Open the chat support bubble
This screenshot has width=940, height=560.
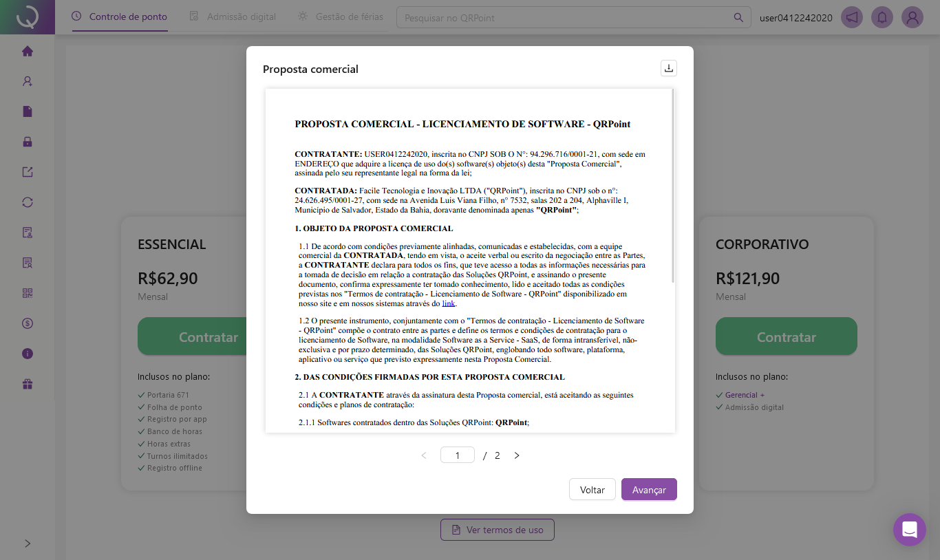click(909, 530)
